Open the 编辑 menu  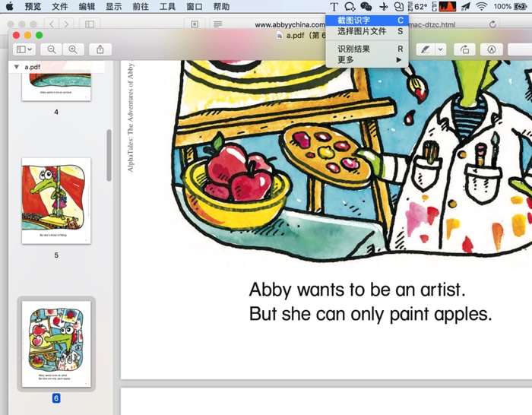click(x=87, y=6)
